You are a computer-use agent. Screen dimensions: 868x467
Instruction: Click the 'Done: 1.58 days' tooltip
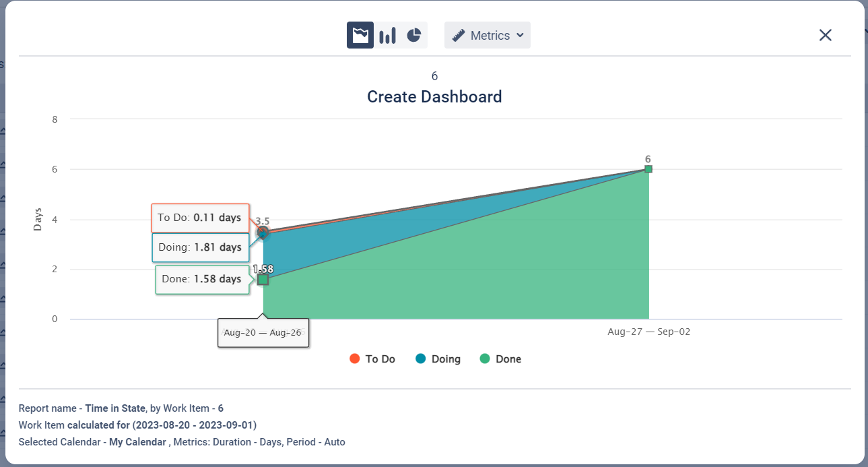[x=201, y=279]
